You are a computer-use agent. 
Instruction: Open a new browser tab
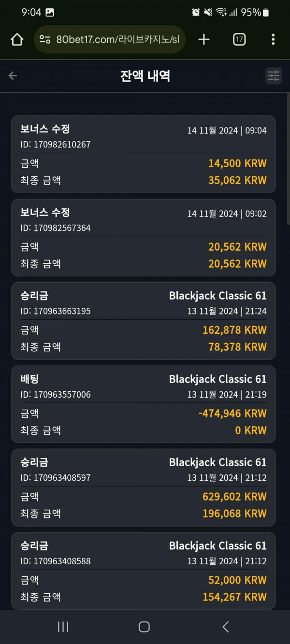(204, 40)
